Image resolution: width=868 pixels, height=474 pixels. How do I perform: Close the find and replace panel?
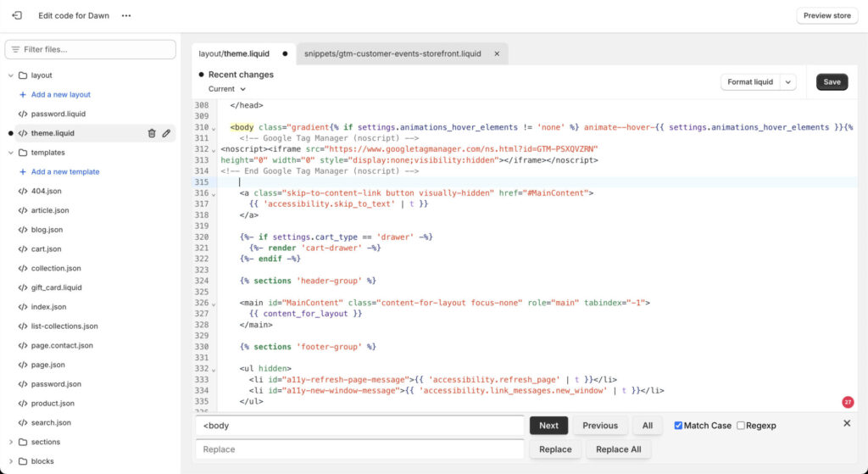(x=847, y=423)
